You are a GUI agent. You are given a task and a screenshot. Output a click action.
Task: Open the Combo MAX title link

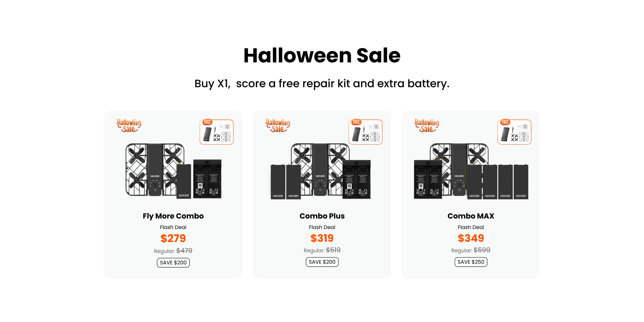471,216
